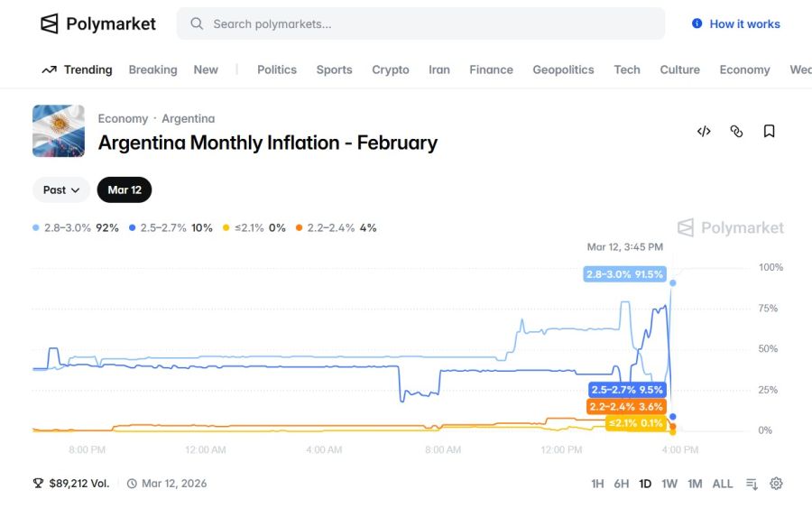Expand the Past dropdown
The height and width of the screenshot is (508, 812).
[x=61, y=189]
